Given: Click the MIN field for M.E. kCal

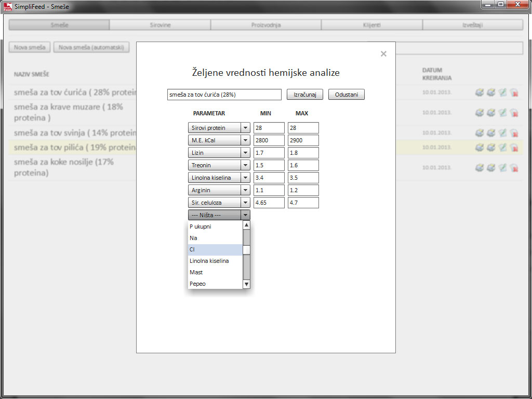Looking at the screenshot, I should pyautogui.click(x=269, y=140).
